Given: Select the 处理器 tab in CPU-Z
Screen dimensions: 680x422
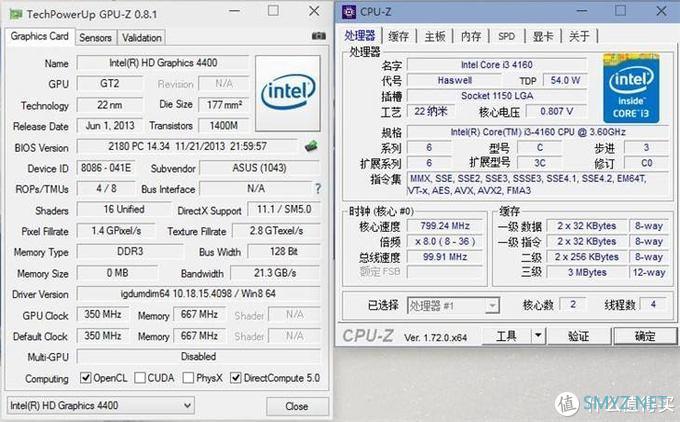Looking at the screenshot, I should click(x=360, y=36).
